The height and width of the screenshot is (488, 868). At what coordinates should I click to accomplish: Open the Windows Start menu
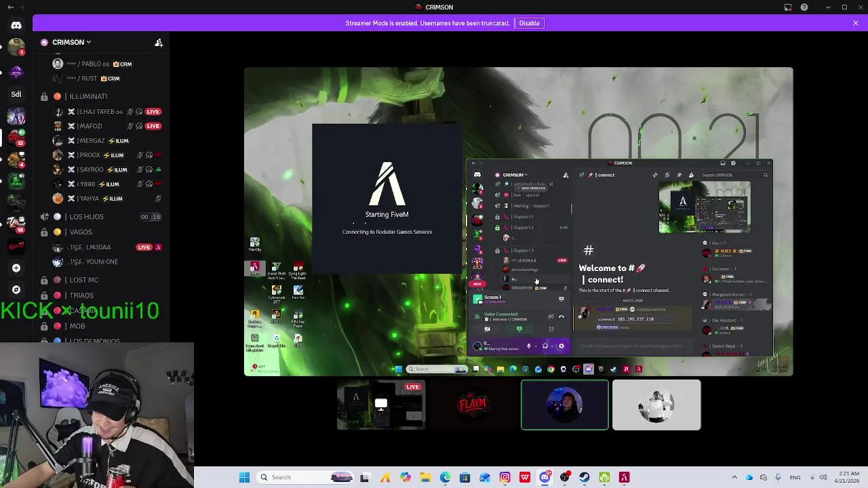(x=244, y=477)
